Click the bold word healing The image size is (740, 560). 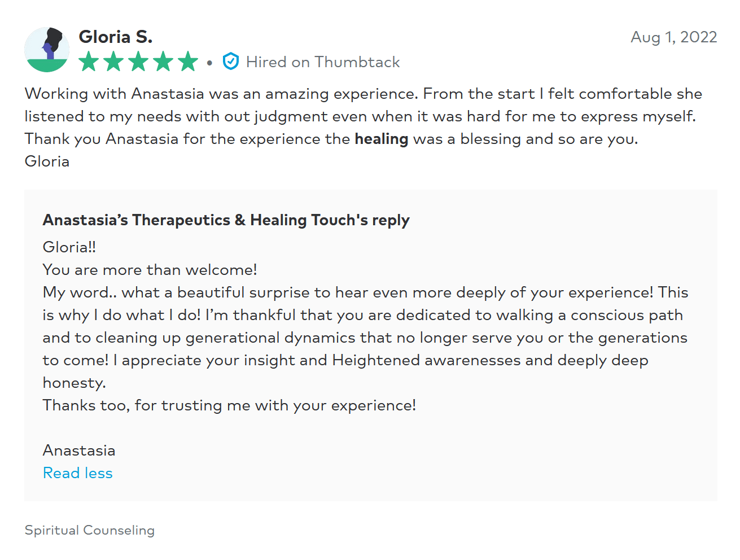[x=381, y=139]
